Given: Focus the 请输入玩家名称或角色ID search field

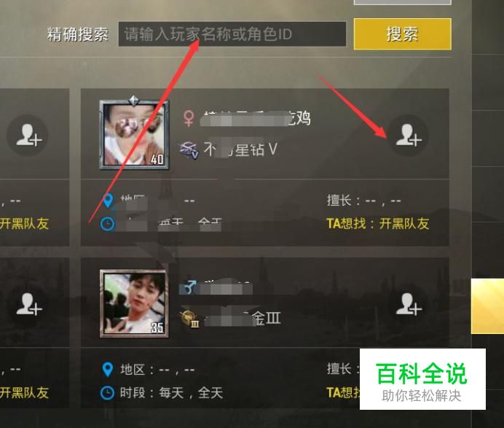Looking at the screenshot, I should (232, 34).
